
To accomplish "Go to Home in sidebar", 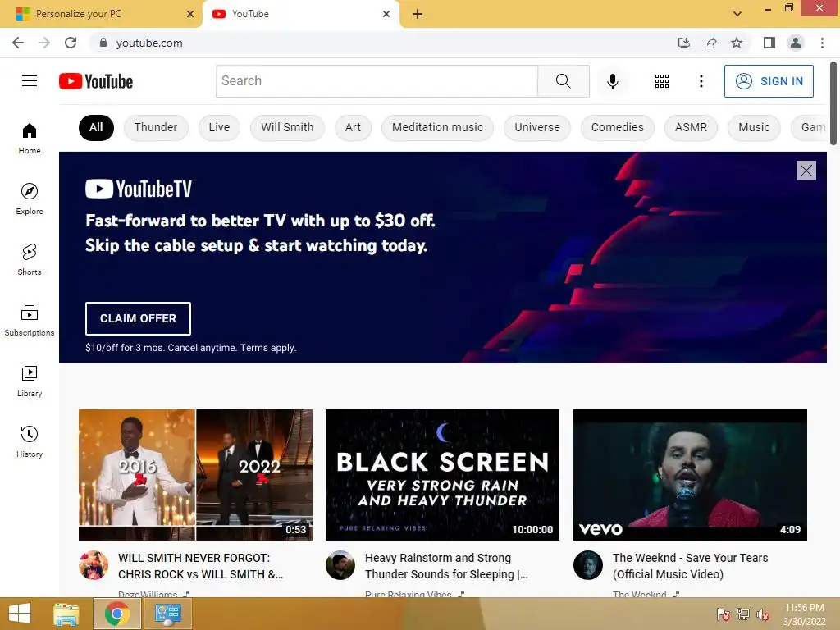I will [30, 138].
